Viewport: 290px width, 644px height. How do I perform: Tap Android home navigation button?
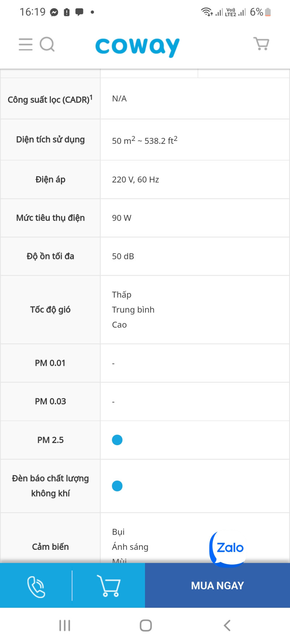coord(146,626)
